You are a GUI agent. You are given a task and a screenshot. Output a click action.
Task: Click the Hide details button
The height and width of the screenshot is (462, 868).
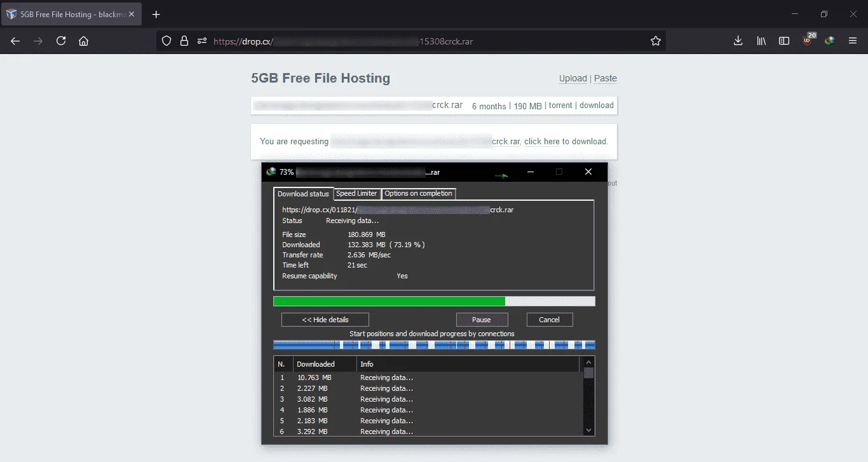(x=325, y=320)
